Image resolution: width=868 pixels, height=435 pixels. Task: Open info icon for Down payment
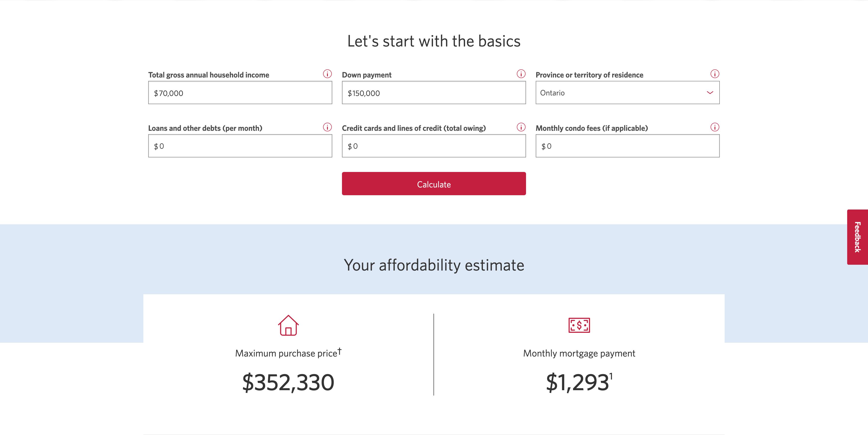[x=521, y=74]
